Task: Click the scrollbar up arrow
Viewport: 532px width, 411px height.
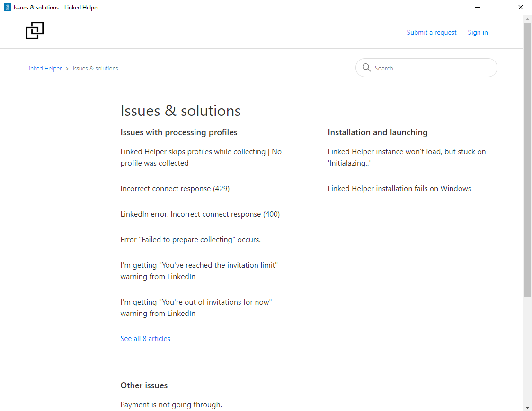Action: [527, 18]
